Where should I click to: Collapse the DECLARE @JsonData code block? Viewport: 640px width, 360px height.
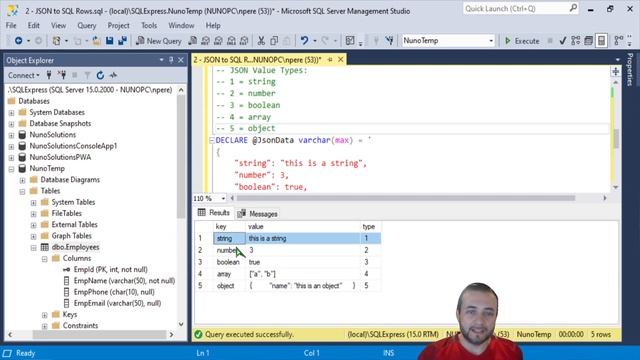(x=211, y=140)
